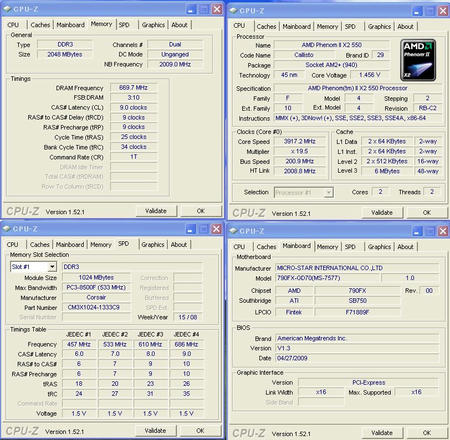Switch to CPU tab in the Mainboard window
This screenshot has width=450, height=440.
click(239, 247)
